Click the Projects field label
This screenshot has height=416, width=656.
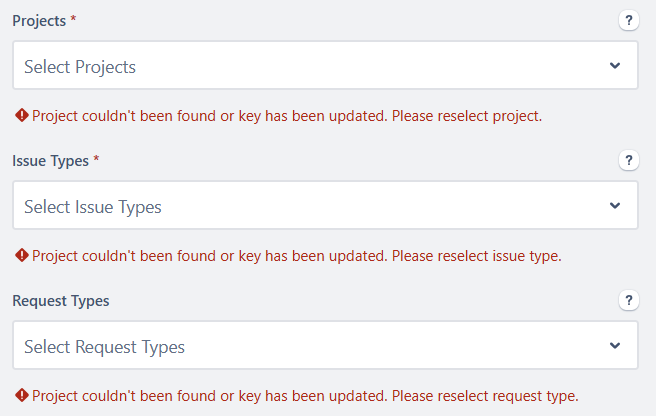click(x=39, y=21)
